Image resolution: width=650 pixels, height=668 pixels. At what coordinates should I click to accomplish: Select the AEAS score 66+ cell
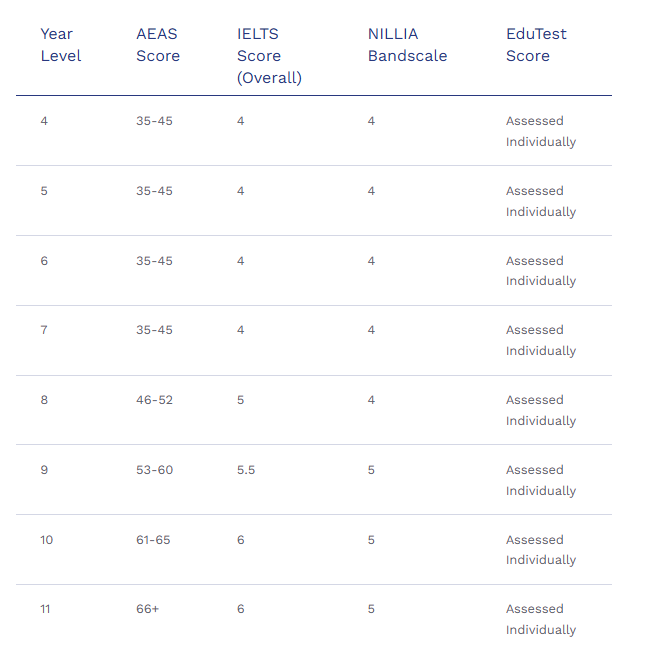pos(147,609)
